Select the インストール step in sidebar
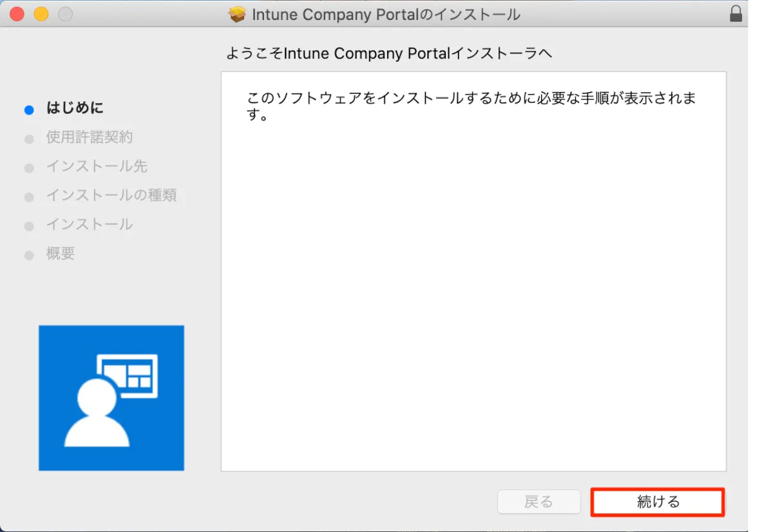This screenshot has height=532, width=773. pos(90,224)
